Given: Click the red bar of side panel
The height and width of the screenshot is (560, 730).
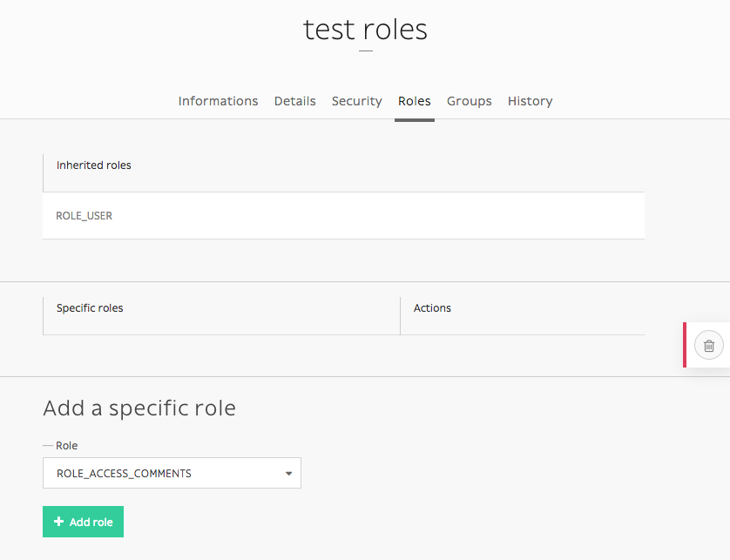Looking at the screenshot, I should click(x=685, y=345).
